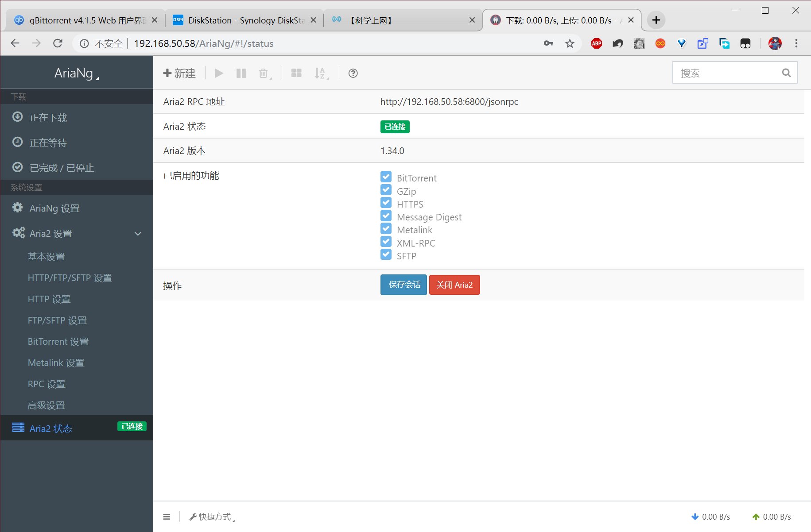
Task: Click the version value 1.34.0
Action: click(392, 151)
